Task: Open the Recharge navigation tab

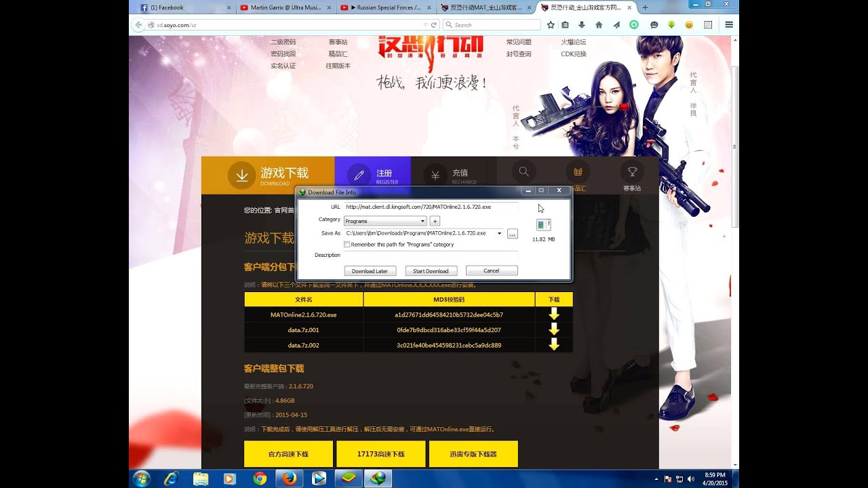Action: pyautogui.click(x=453, y=173)
